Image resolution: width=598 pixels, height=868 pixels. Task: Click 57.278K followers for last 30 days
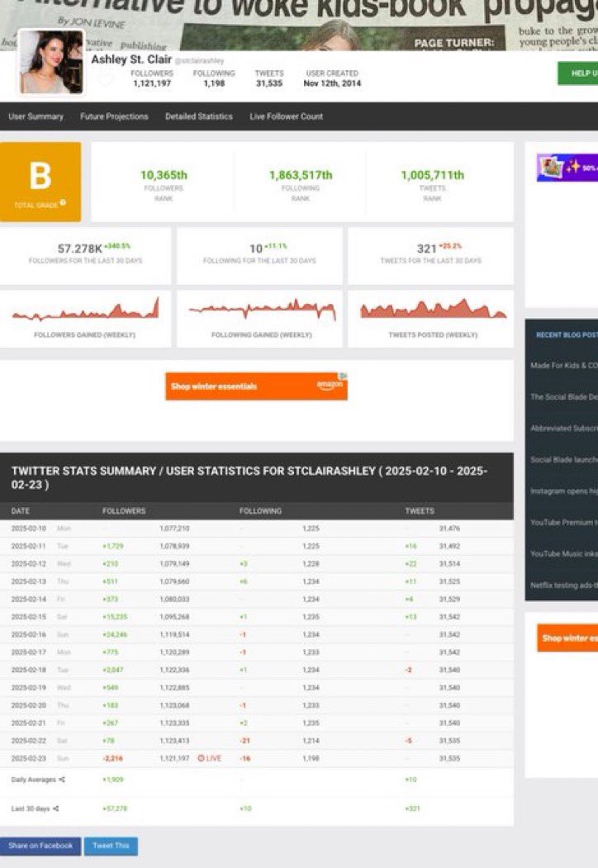tap(80, 249)
